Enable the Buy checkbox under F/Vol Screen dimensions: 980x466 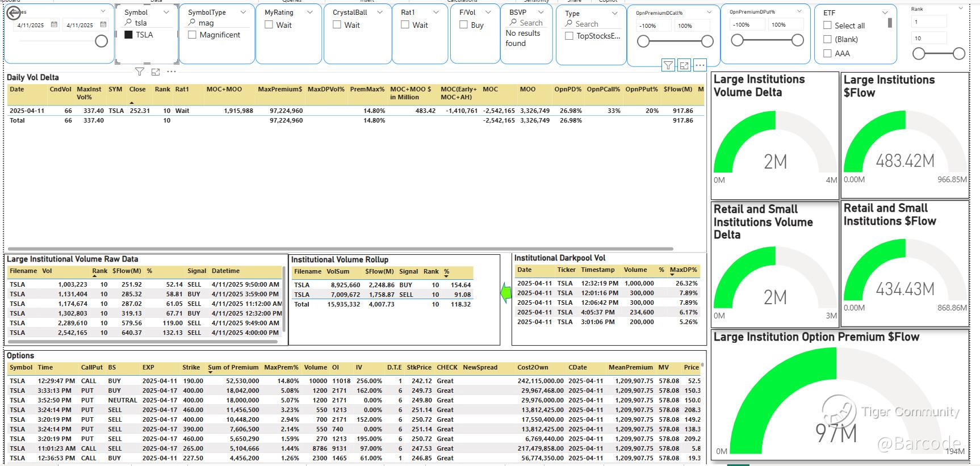[x=464, y=25]
